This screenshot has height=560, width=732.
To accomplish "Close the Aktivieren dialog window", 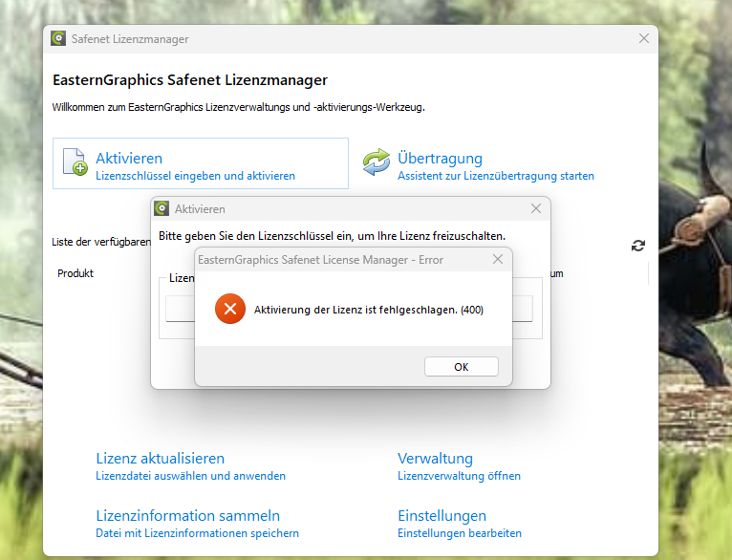I will [x=536, y=208].
